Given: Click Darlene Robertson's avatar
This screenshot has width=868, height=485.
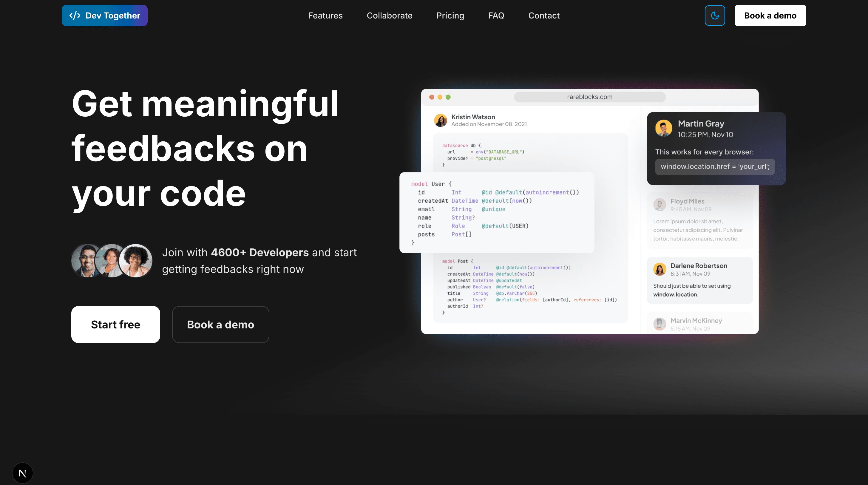Looking at the screenshot, I should tap(660, 269).
